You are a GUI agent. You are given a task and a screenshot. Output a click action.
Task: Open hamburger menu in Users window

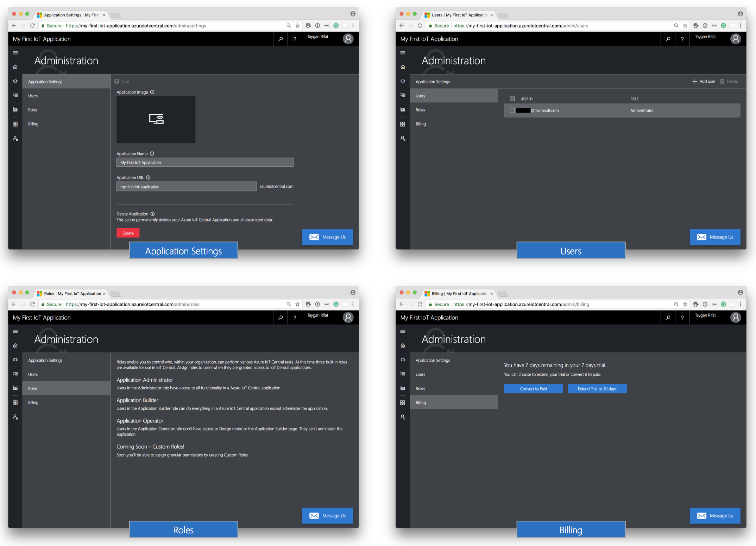(x=403, y=53)
